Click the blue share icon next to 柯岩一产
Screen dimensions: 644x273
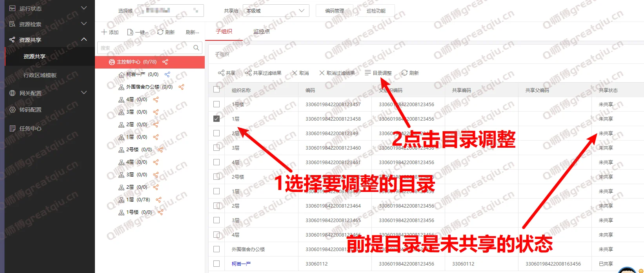(167, 74)
